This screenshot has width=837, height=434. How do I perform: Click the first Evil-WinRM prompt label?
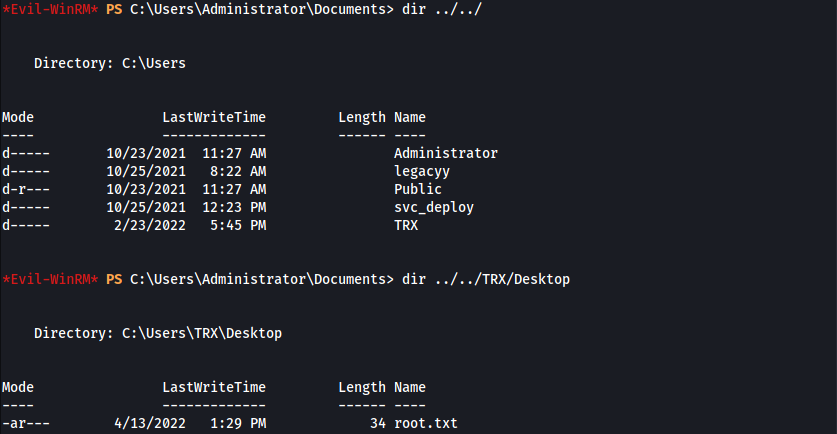pyautogui.click(x=50, y=10)
